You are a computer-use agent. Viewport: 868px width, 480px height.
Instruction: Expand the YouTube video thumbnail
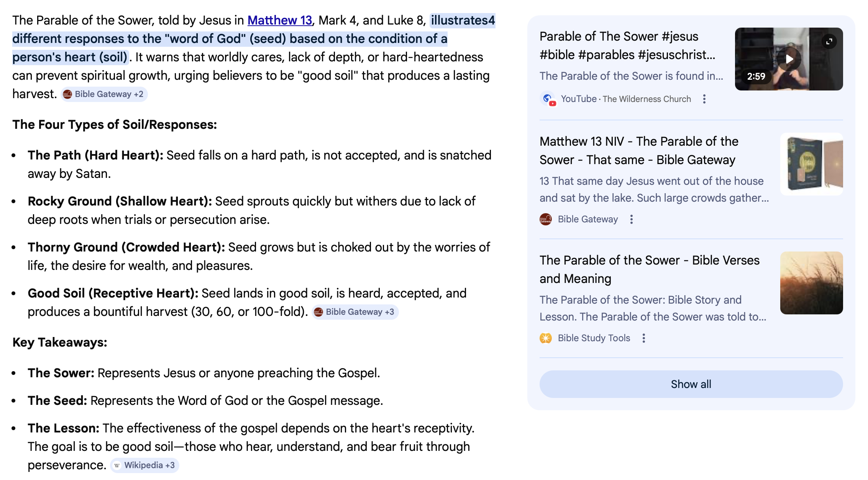(x=829, y=41)
